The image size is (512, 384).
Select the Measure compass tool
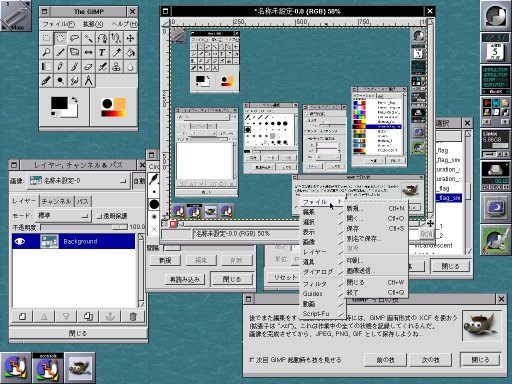point(88,80)
